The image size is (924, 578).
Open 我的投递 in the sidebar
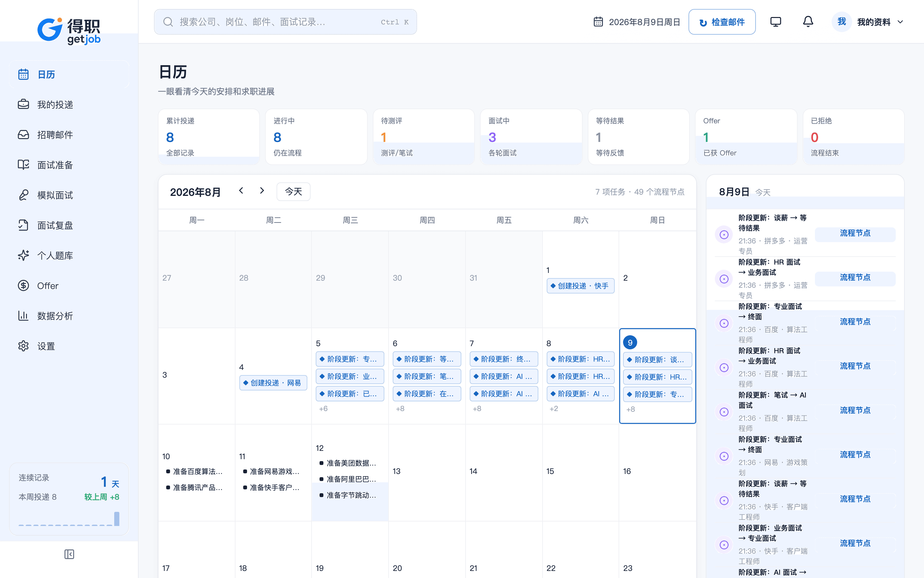pos(69,104)
